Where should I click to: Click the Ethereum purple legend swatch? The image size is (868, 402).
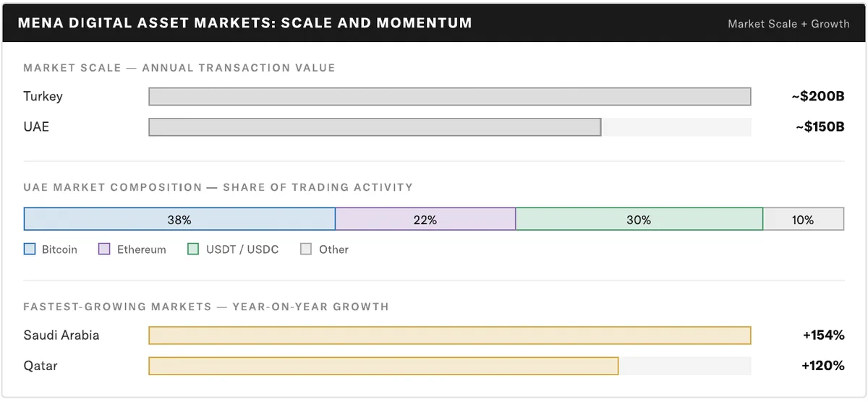tap(104, 249)
